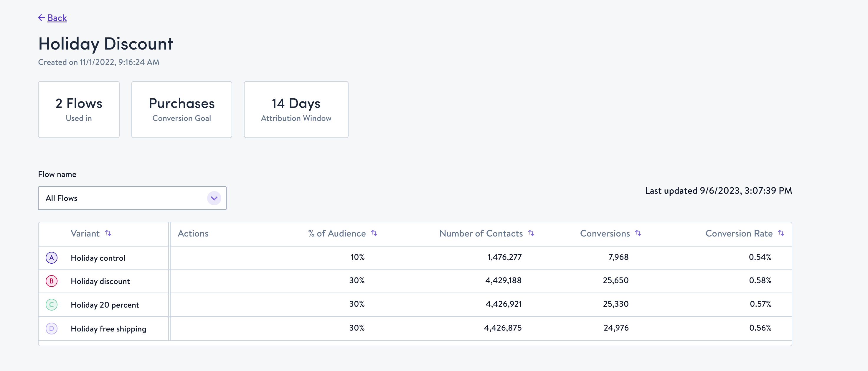Click the 10% audience value
This screenshot has height=371, width=868.
[357, 257]
